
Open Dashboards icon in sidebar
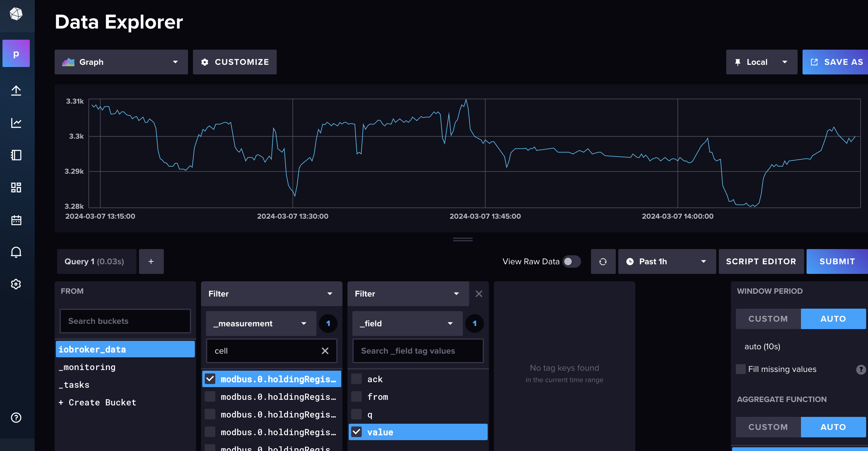[x=16, y=187]
